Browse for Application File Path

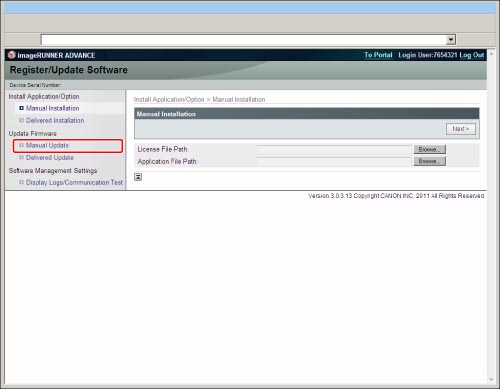pyautogui.click(x=430, y=161)
